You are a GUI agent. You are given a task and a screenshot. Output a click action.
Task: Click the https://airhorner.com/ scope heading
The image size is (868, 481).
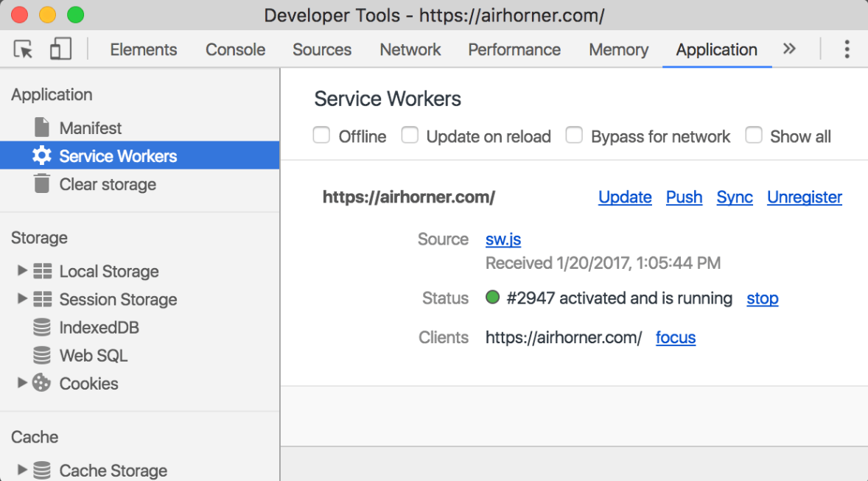(408, 197)
